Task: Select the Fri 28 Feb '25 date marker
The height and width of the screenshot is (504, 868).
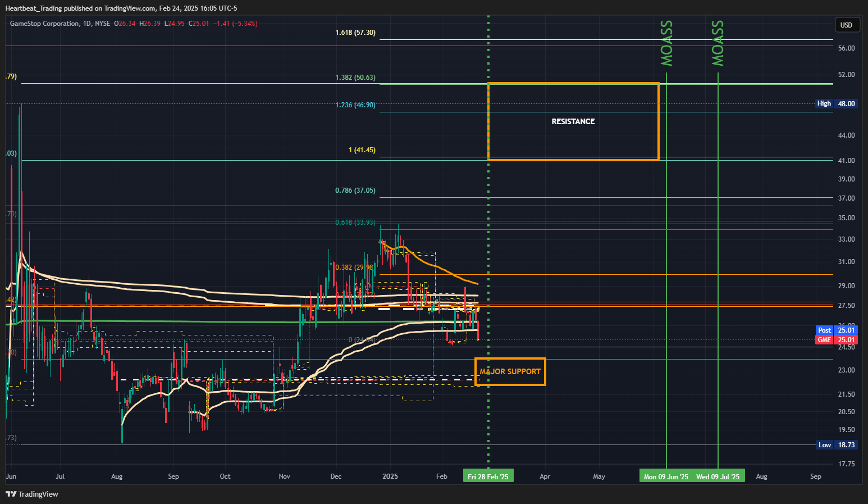Action: [488, 476]
